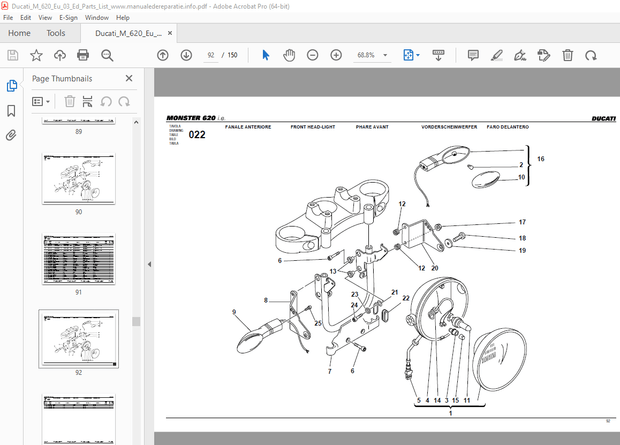This screenshot has height=445, width=620.
Task: Close the Ducati document tab
Action: click(170, 33)
